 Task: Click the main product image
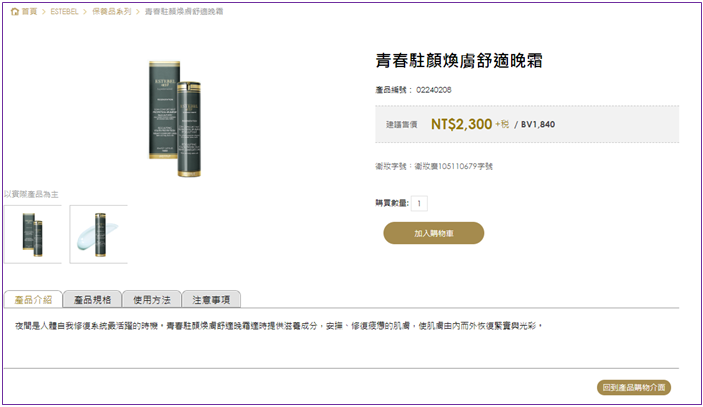pyautogui.click(x=175, y=119)
